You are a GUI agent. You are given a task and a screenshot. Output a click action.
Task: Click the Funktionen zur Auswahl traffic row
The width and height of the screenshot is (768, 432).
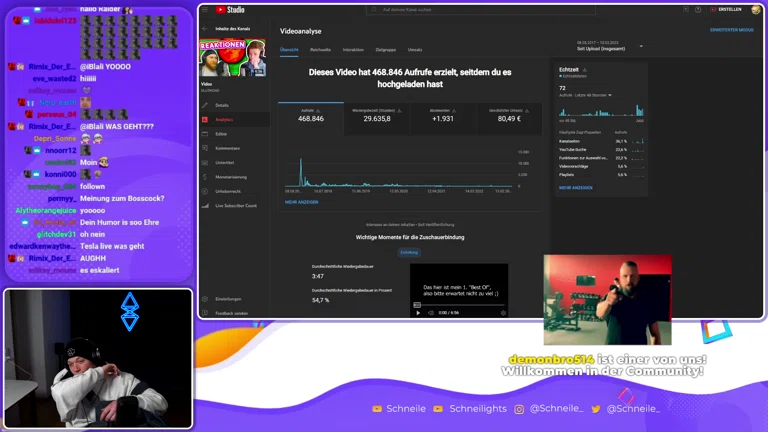pyautogui.click(x=601, y=158)
